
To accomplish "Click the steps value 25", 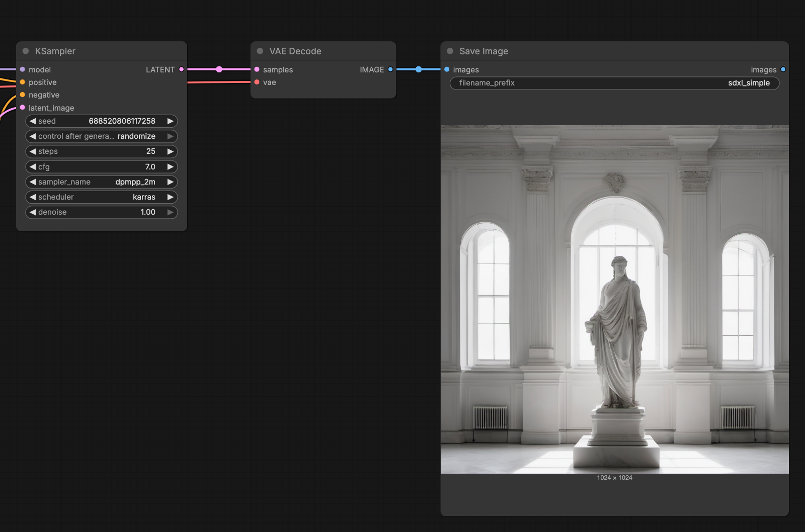I will coord(151,151).
